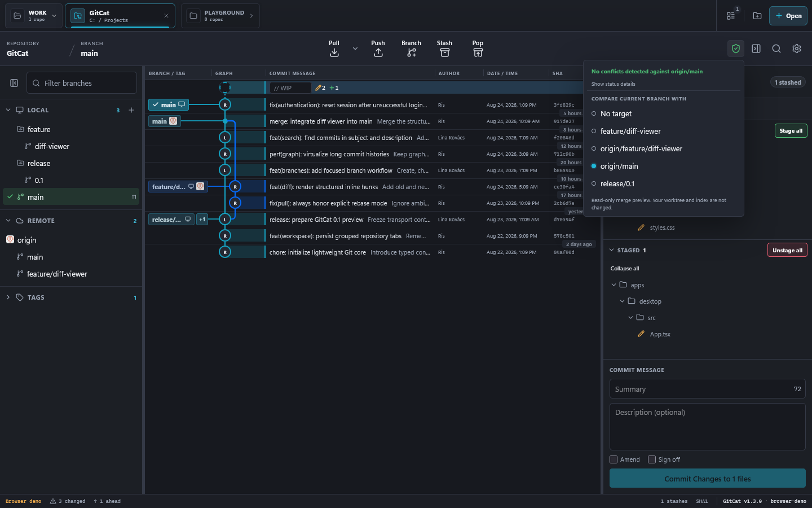
Task: Select remote origin main branch
Action: pyautogui.click(x=71, y=257)
